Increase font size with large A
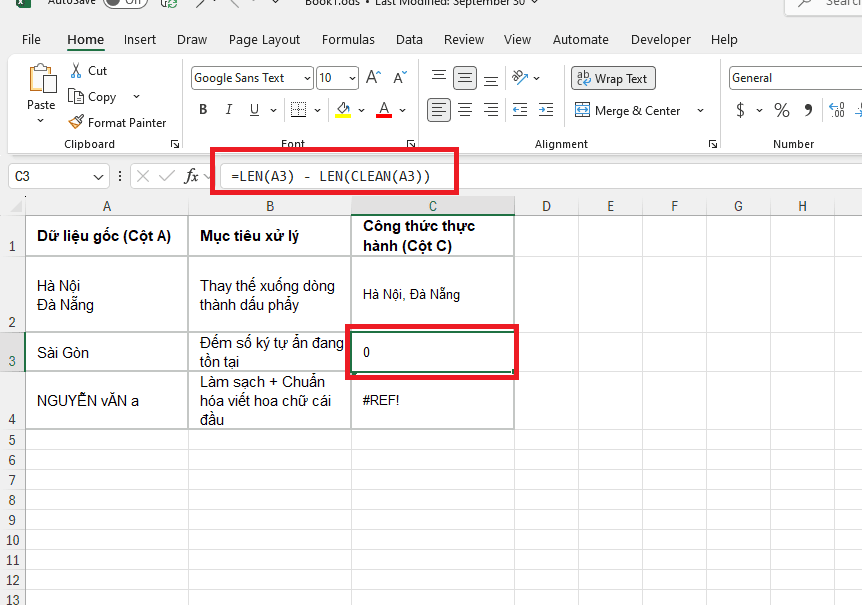 373,77
